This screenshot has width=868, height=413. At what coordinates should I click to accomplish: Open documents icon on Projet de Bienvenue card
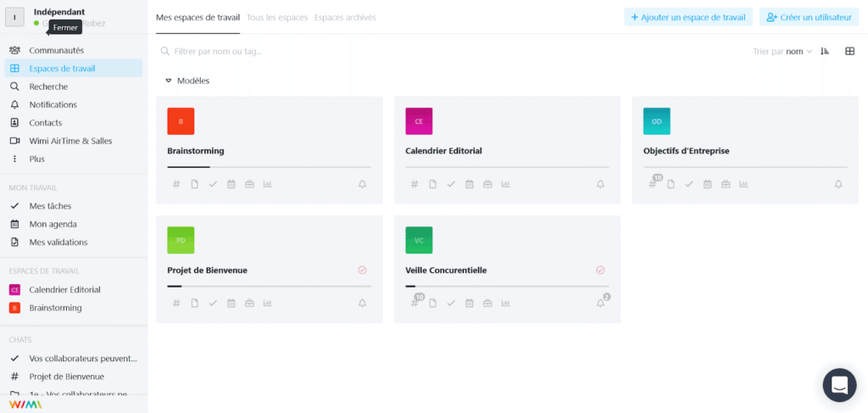195,303
